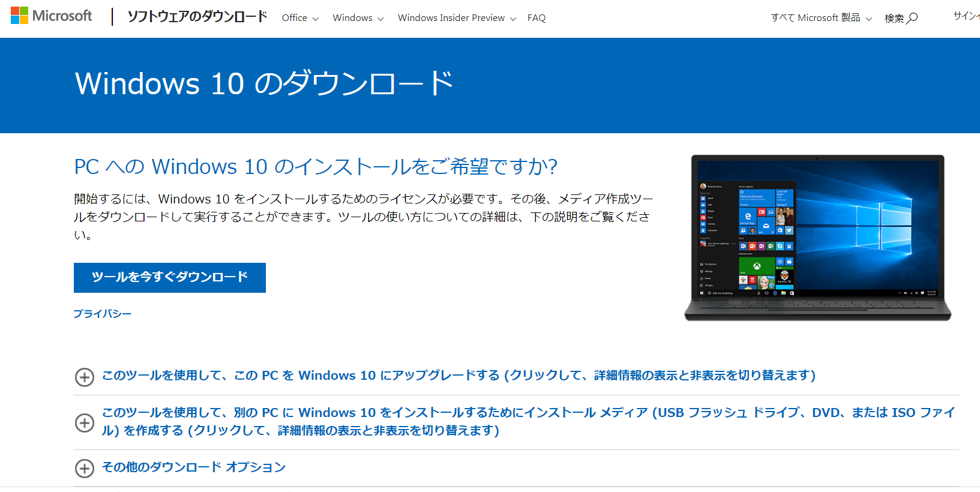Expand すべて Microsoft 製品 menu

821,18
